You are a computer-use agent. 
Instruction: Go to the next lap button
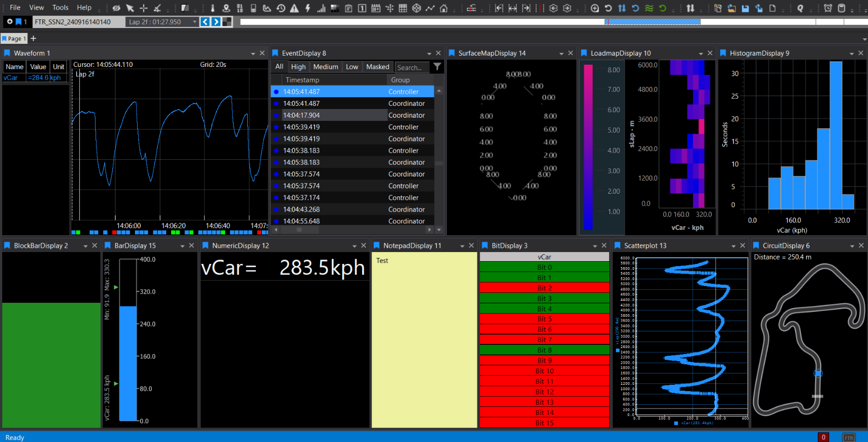[x=216, y=22]
